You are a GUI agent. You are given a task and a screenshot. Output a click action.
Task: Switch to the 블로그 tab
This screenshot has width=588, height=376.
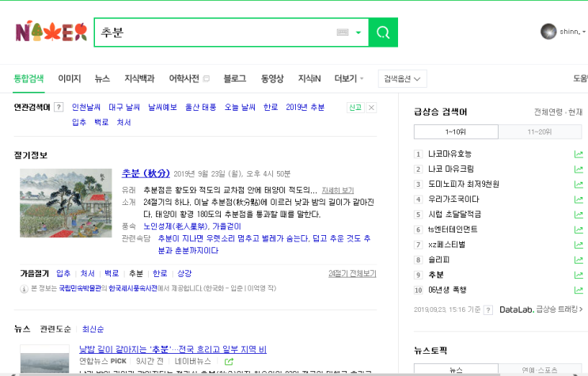coord(235,78)
